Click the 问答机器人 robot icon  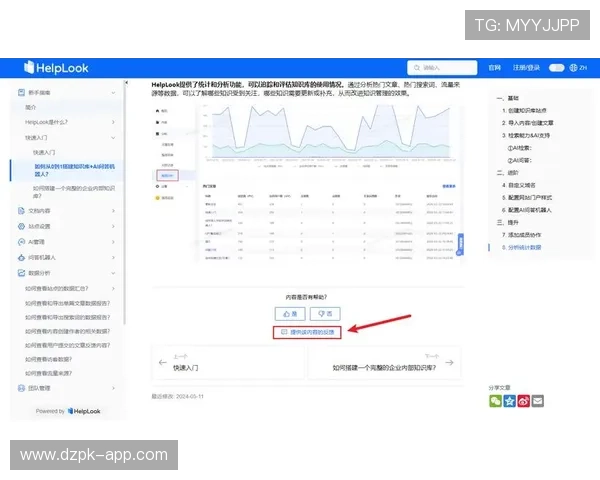21,258
